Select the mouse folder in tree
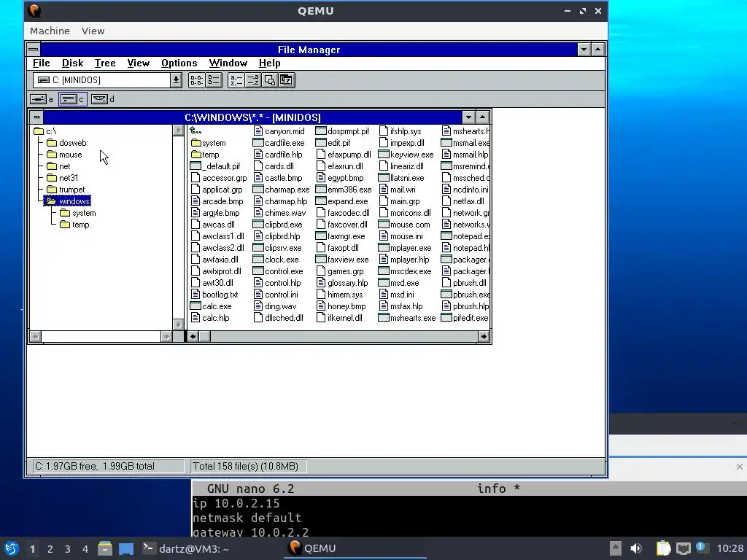The image size is (747, 560). click(x=64, y=155)
